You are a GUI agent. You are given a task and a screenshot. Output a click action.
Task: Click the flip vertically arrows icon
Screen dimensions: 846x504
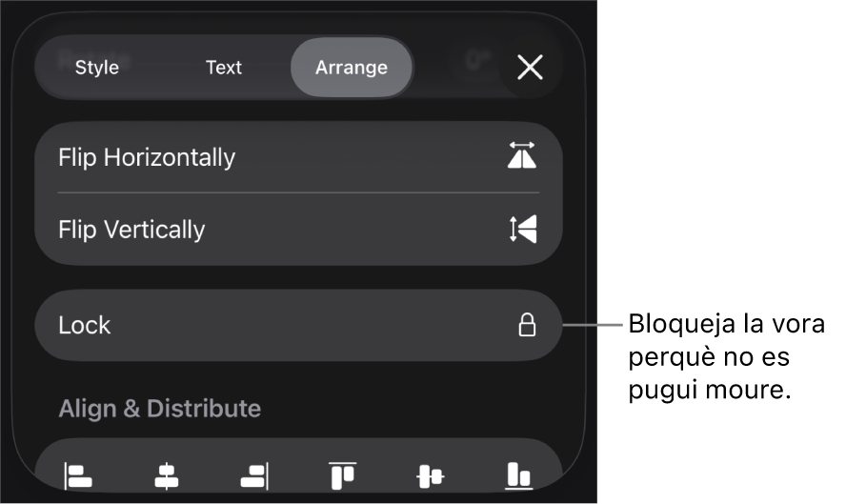pyautogui.click(x=521, y=229)
